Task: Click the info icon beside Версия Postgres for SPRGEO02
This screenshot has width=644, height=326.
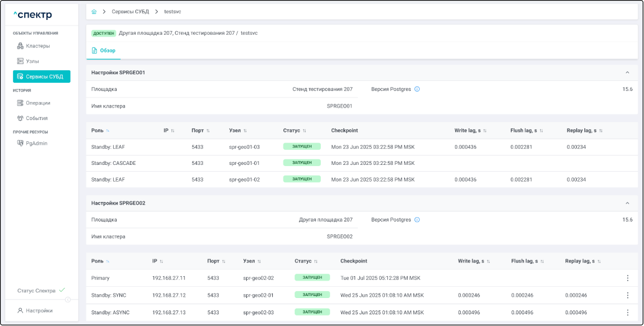Action: point(417,220)
